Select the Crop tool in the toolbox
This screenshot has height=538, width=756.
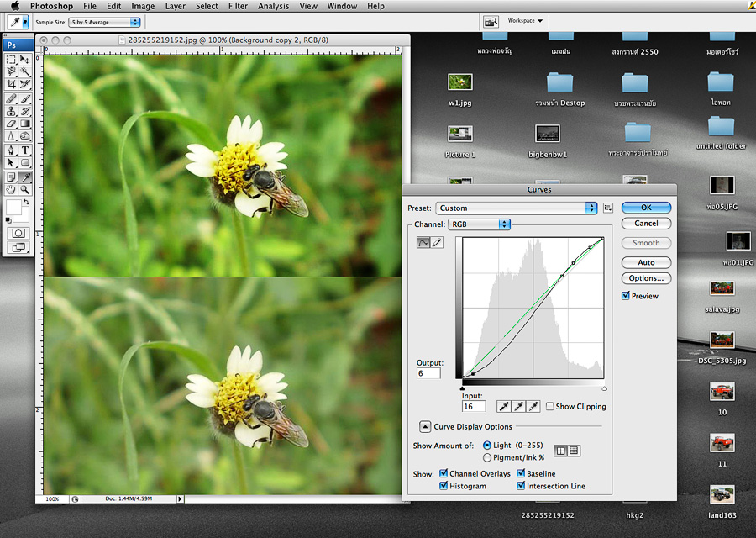click(11, 85)
